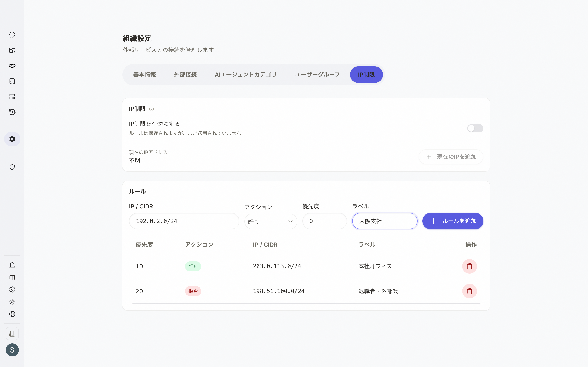The image size is (588, 367).
Task: Open the history clock icon in the sidebar
Action: (x=12, y=112)
